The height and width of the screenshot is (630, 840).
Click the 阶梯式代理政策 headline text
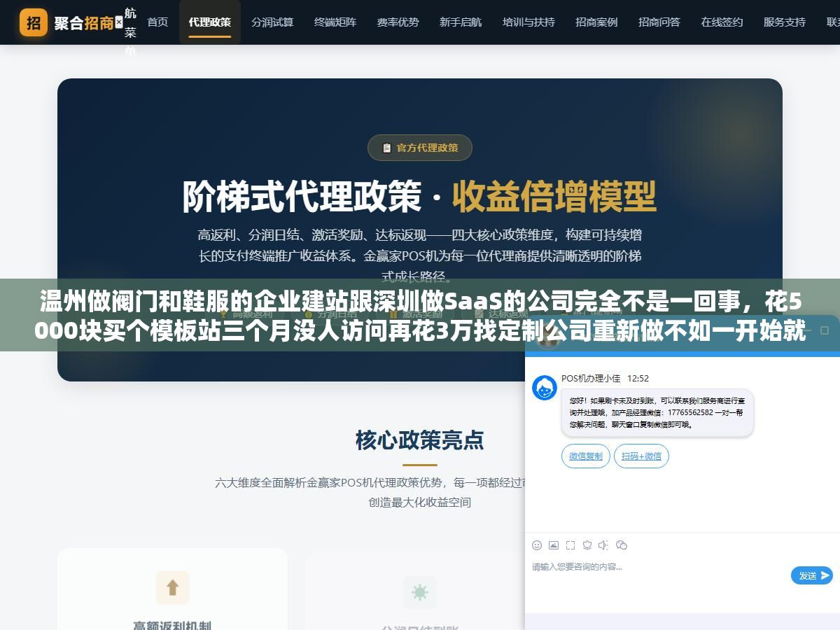tap(302, 196)
